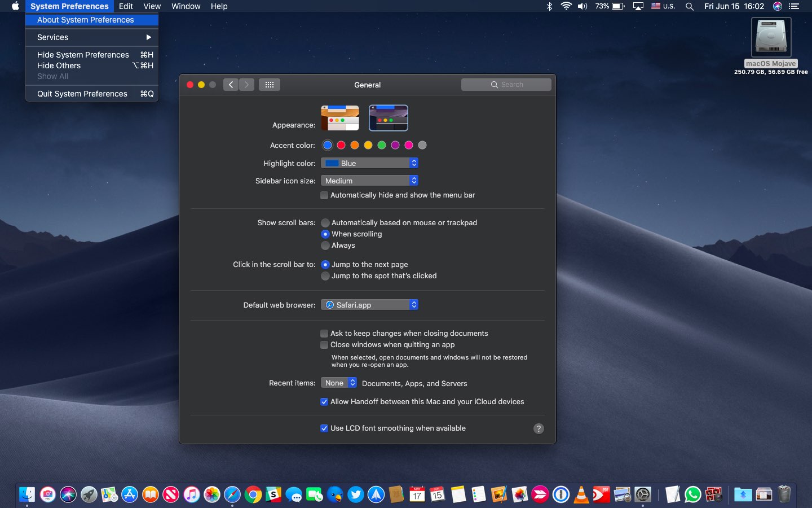Click the show all preferences grid icon
This screenshot has height=508, width=812.
270,85
